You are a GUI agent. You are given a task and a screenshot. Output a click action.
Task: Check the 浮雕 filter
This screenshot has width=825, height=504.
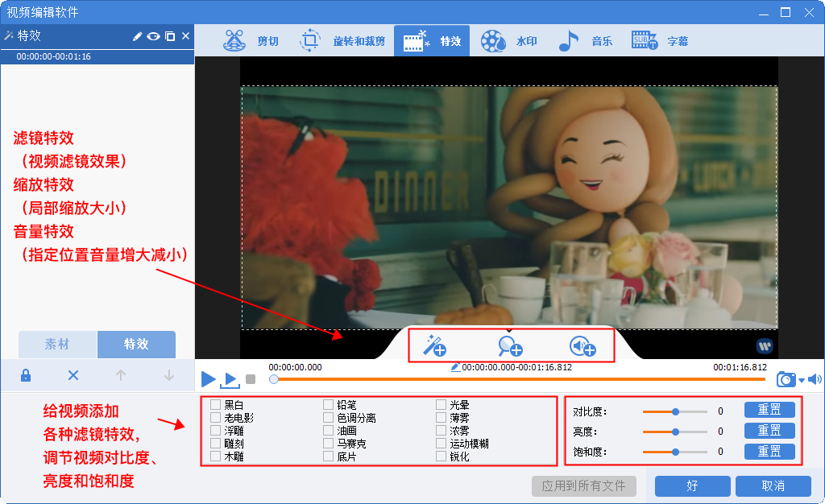tap(215, 431)
